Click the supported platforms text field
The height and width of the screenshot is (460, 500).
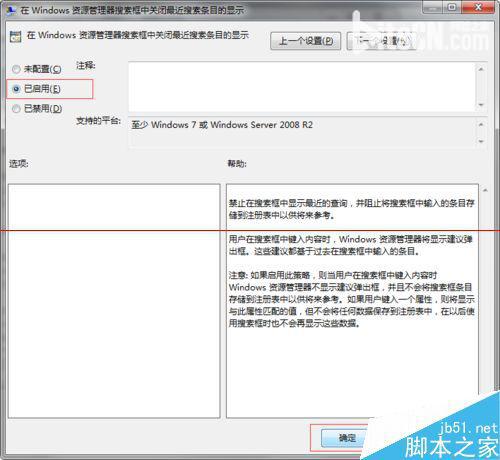point(302,132)
